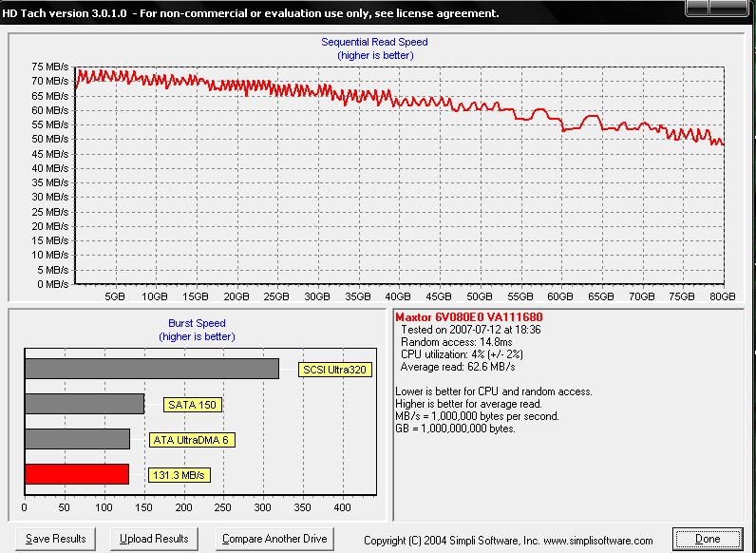756x553 pixels.
Task: Click the 131.3 MB/s result label
Action: [x=180, y=475]
